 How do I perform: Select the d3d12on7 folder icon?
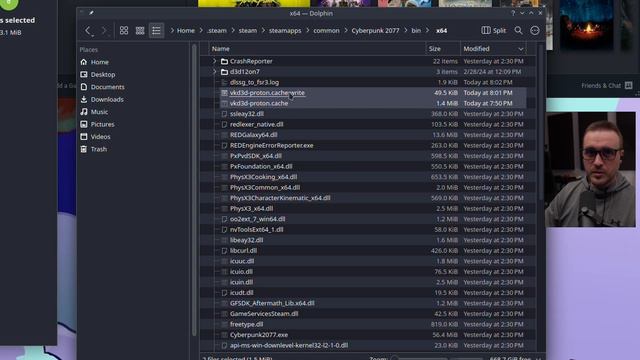(224, 72)
